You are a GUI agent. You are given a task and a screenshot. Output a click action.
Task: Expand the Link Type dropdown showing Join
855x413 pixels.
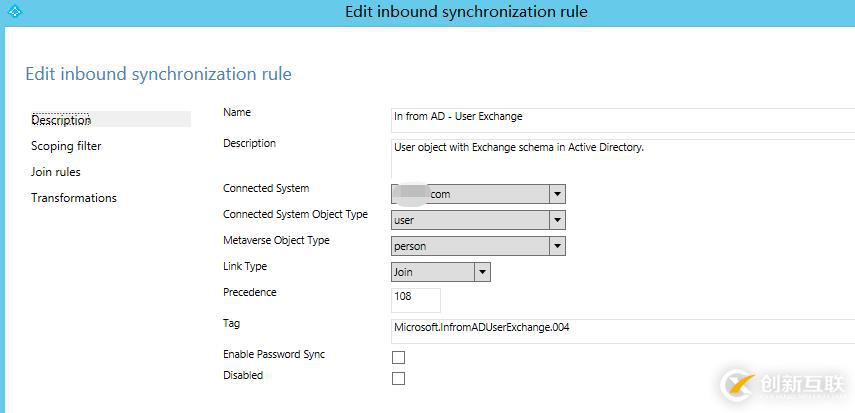(x=482, y=272)
